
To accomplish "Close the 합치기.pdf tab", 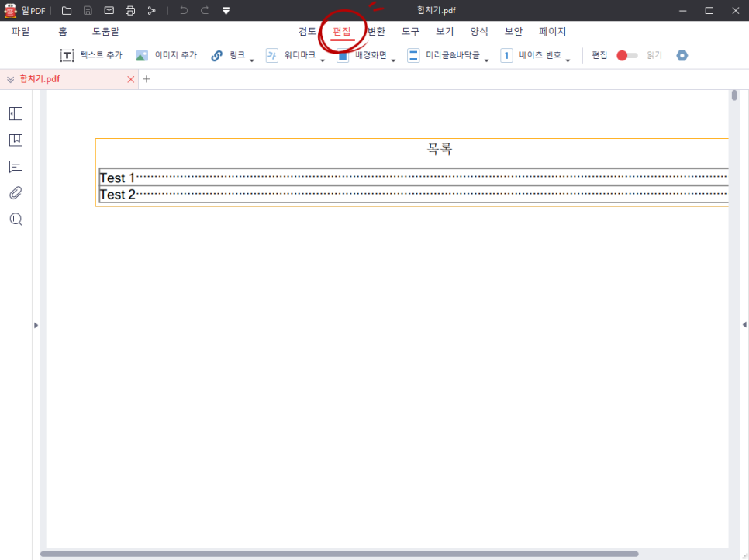I will pyautogui.click(x=130, y=79).
